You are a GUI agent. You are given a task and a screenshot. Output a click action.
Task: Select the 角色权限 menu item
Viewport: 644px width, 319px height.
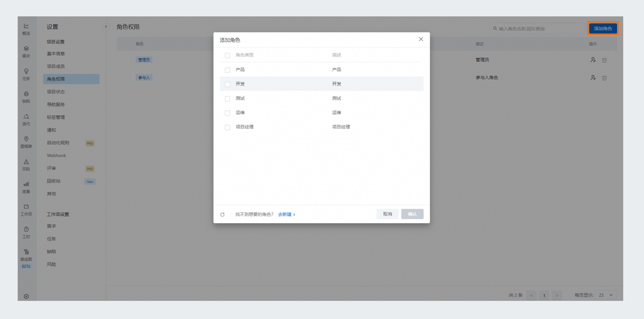(71, 79)
